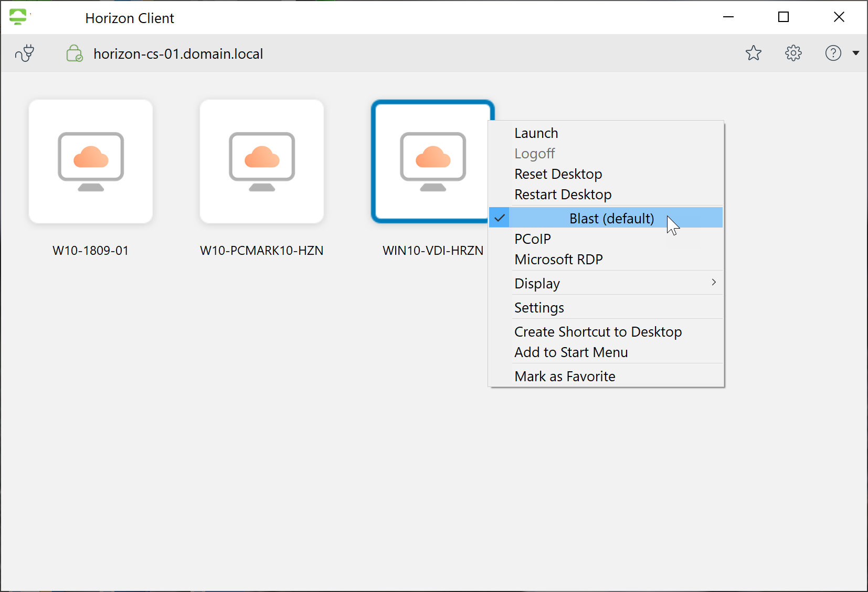
Task: Click the disconnect server plug icon
Action: [x=25, y=53]
